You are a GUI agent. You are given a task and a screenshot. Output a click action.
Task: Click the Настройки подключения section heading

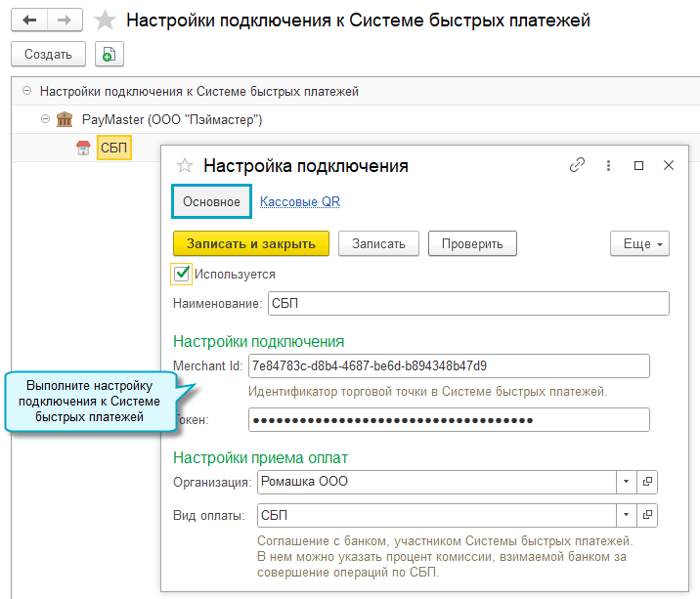pos(258,341)
